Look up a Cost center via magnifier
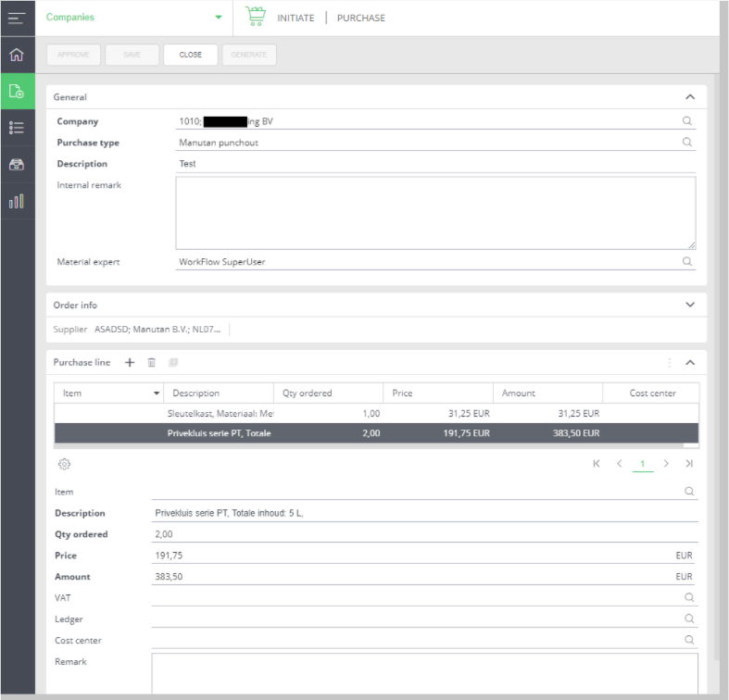 [689, 640]
